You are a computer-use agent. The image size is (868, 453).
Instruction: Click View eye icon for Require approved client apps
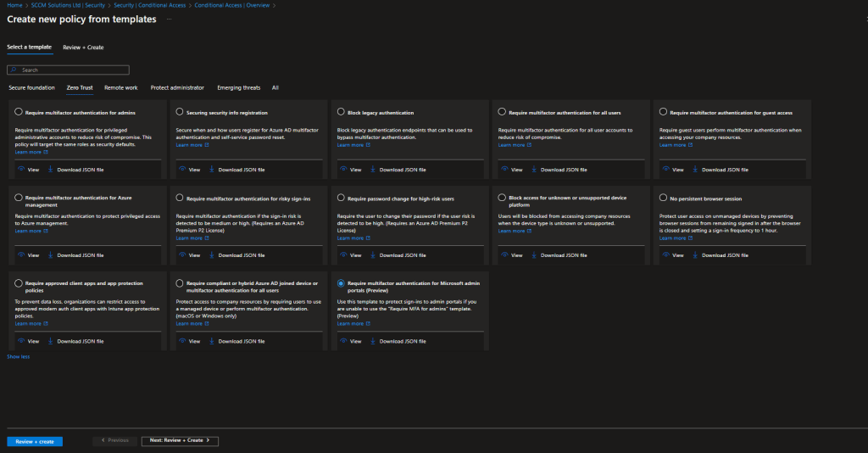tap(21, 341)
